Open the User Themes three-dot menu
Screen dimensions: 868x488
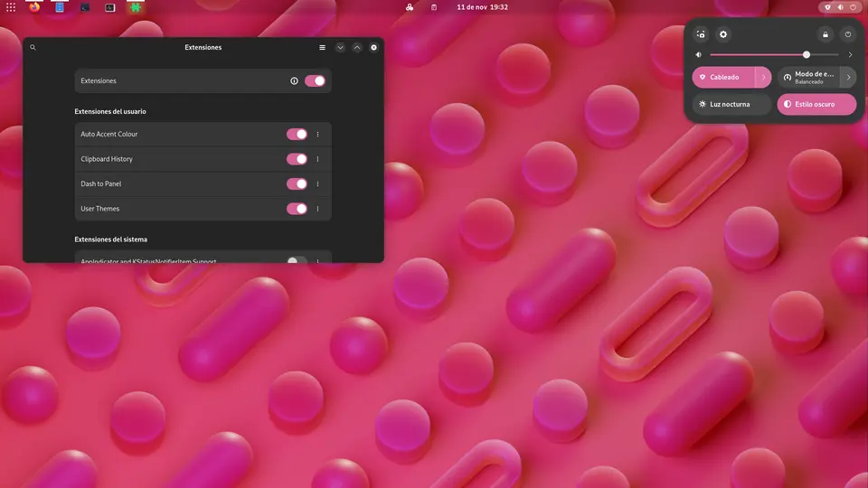(317, 209)
